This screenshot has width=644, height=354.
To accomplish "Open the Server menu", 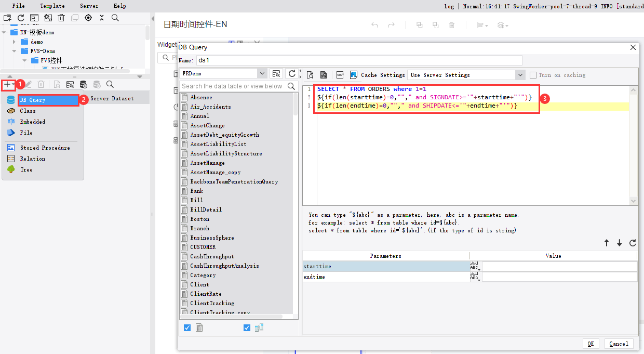I will (88, 6).
